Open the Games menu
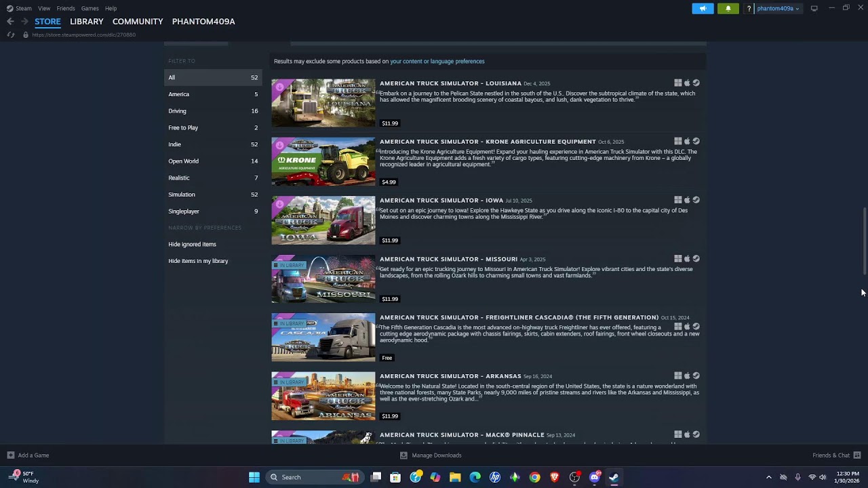Image resolution: width=868 pixels, height=488 pixels. 90,8
